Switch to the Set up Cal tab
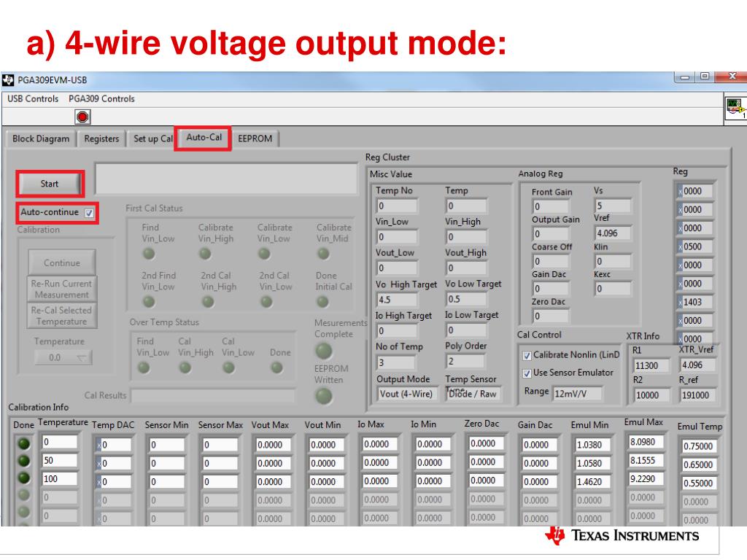The height and width of the screenshot is (560, 747). (x=152, y=139)
